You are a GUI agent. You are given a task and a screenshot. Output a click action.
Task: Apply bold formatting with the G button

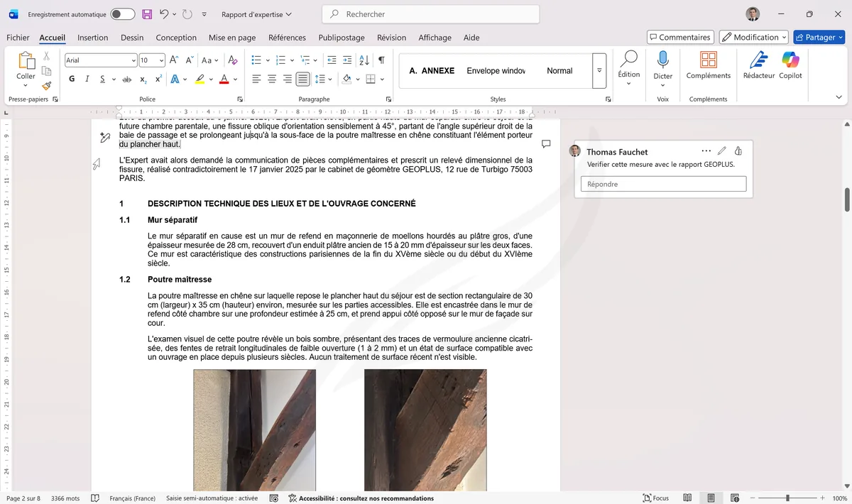click(71, 78)
